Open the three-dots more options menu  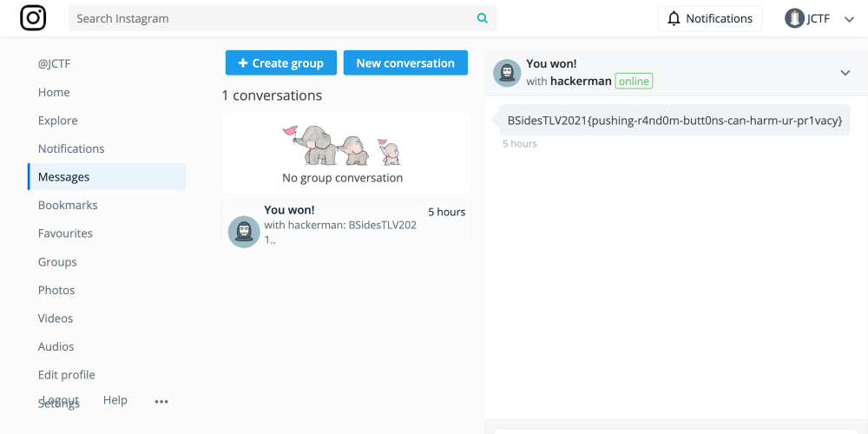pyautogui.click(x=161, y=401)
